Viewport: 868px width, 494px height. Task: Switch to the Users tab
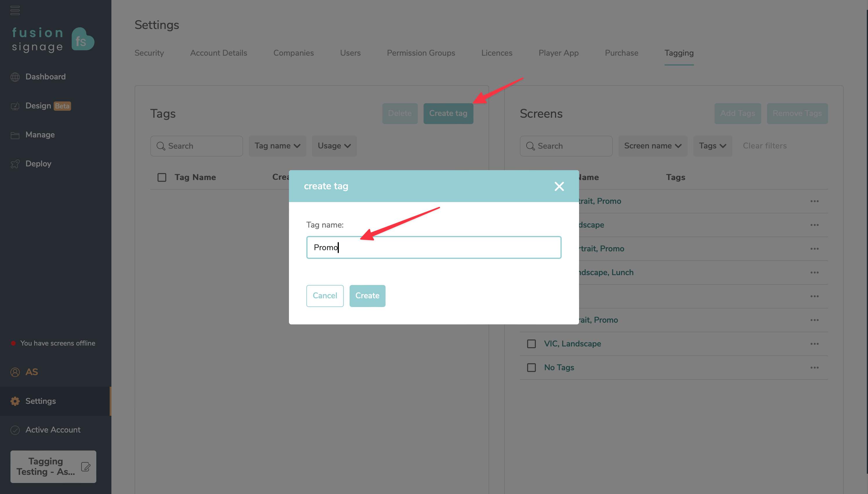350,53
